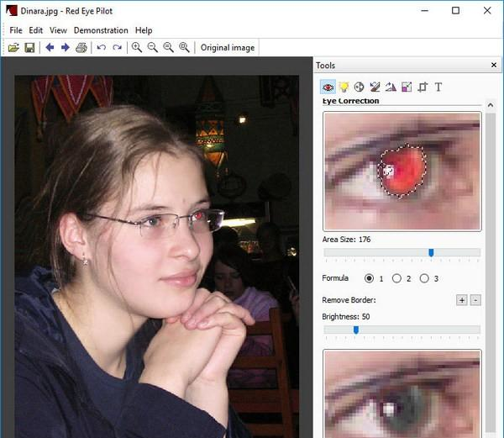
Task: Open the Demonstration menu
Action: pos(101,30)
